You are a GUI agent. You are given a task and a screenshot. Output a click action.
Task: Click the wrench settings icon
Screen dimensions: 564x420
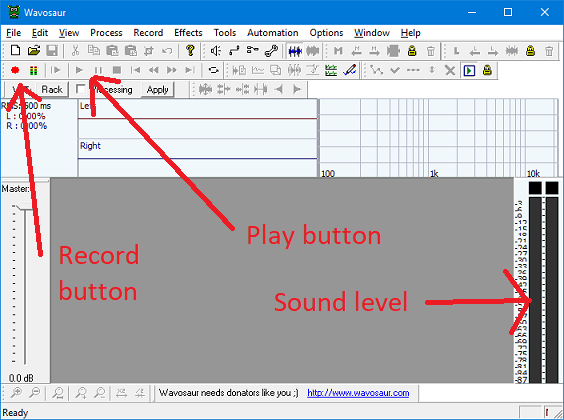click(x=271, y=51)
